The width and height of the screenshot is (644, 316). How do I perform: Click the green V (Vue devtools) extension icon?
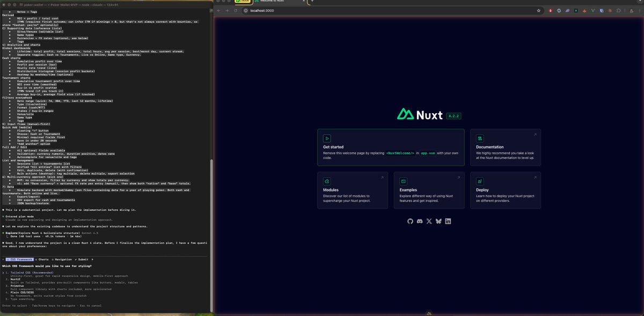click(x=594, y=10)
